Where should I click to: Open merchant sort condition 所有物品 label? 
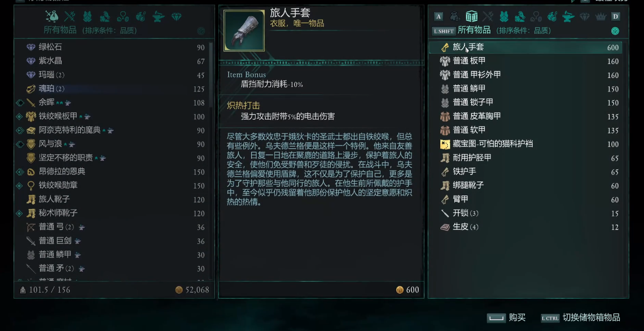[x=474, y=30]
